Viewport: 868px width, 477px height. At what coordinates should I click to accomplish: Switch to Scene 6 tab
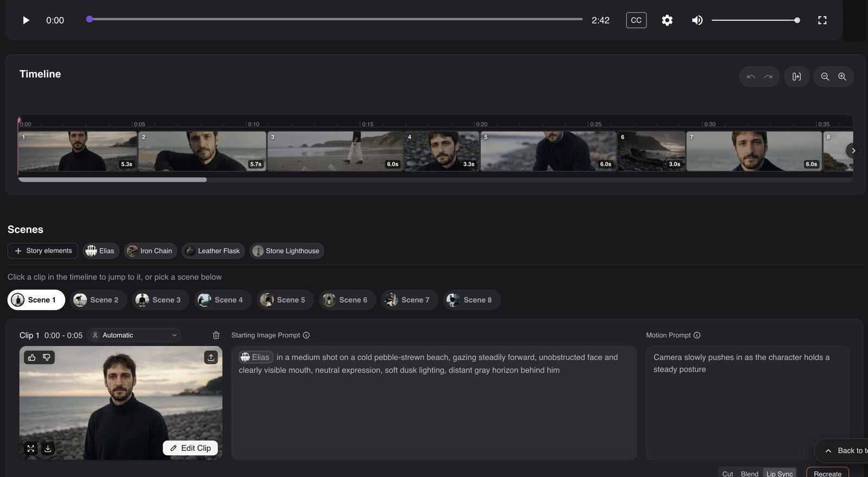(347, 300)
